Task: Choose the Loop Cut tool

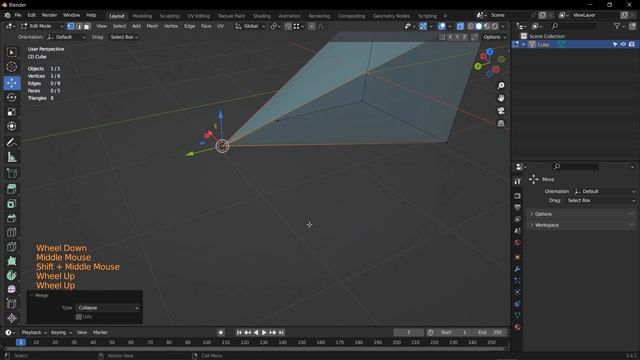Action: tap(11, 232)
